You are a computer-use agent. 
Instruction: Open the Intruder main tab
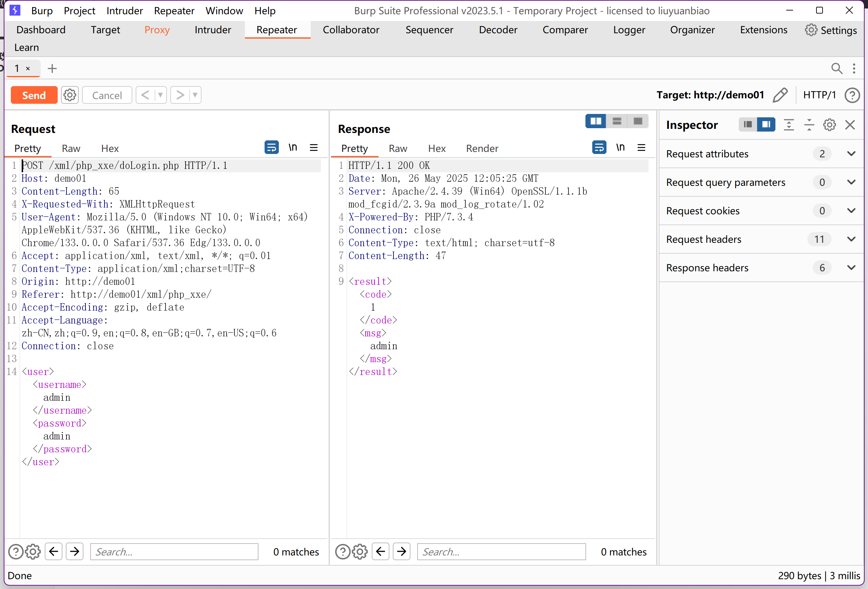213,30
